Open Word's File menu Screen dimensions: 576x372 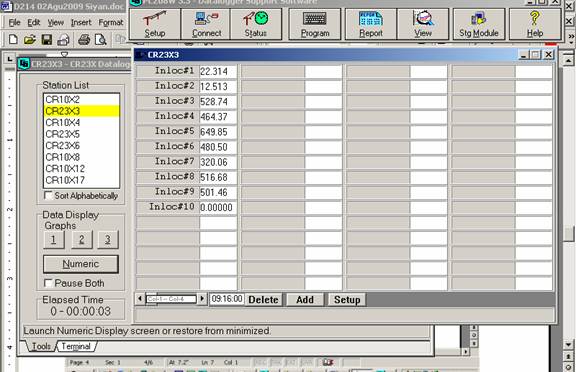tap(14, 23)
